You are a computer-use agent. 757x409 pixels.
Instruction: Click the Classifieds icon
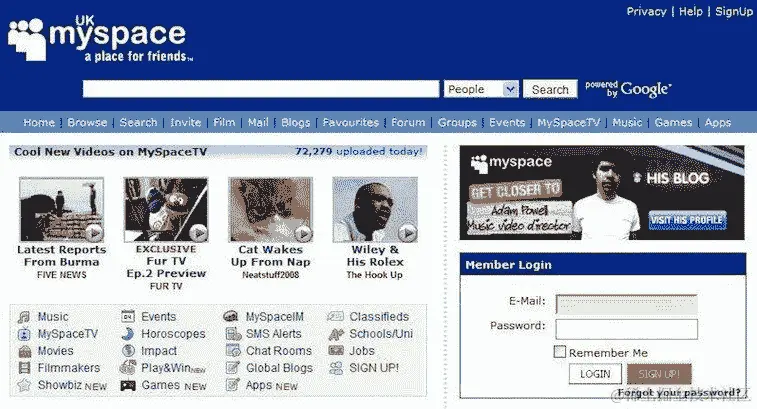(x=336, y=316)
